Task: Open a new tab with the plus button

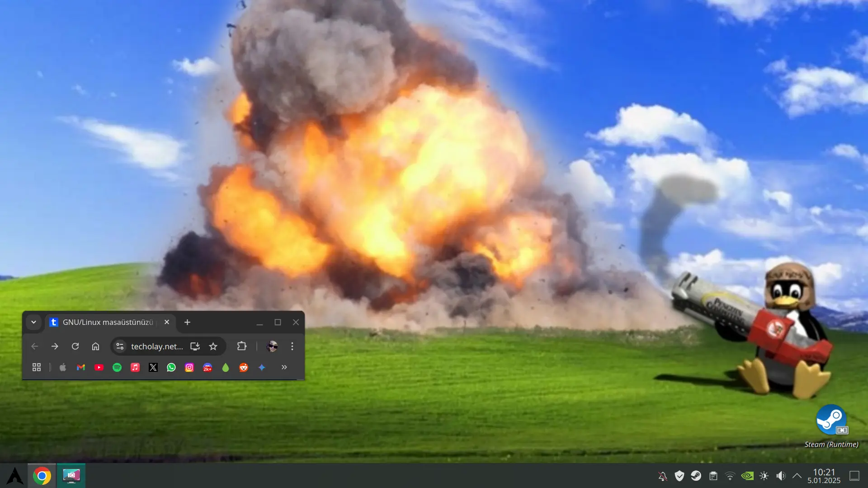Action: [x=187, y=322]
